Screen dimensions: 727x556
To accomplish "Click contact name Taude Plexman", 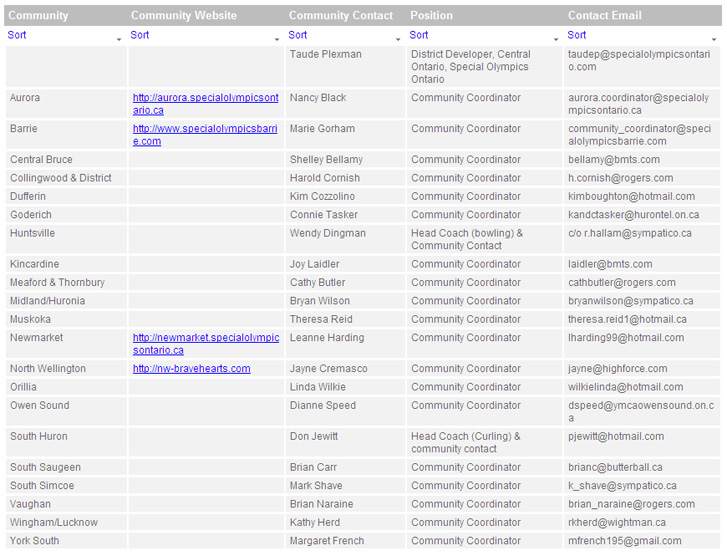I will (x=325, y=54).
